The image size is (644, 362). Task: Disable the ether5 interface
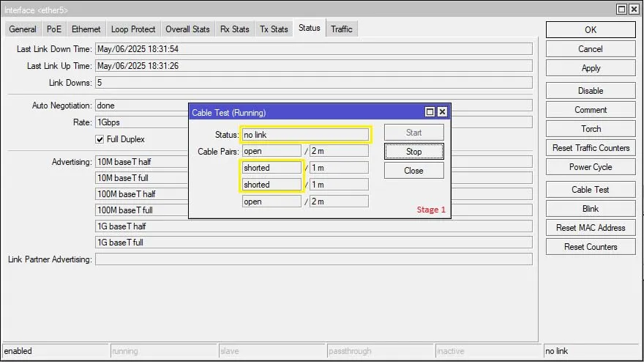[591, 91]
